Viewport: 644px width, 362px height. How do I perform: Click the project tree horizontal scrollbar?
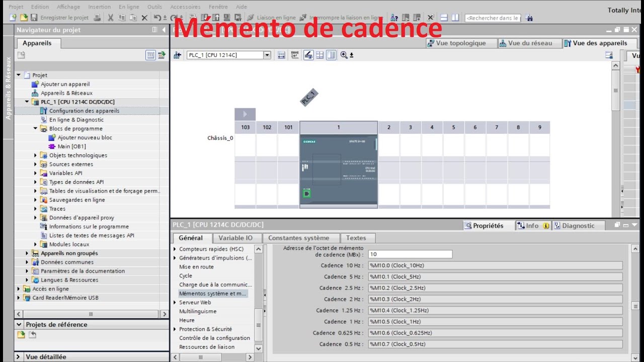pos(91,314)
